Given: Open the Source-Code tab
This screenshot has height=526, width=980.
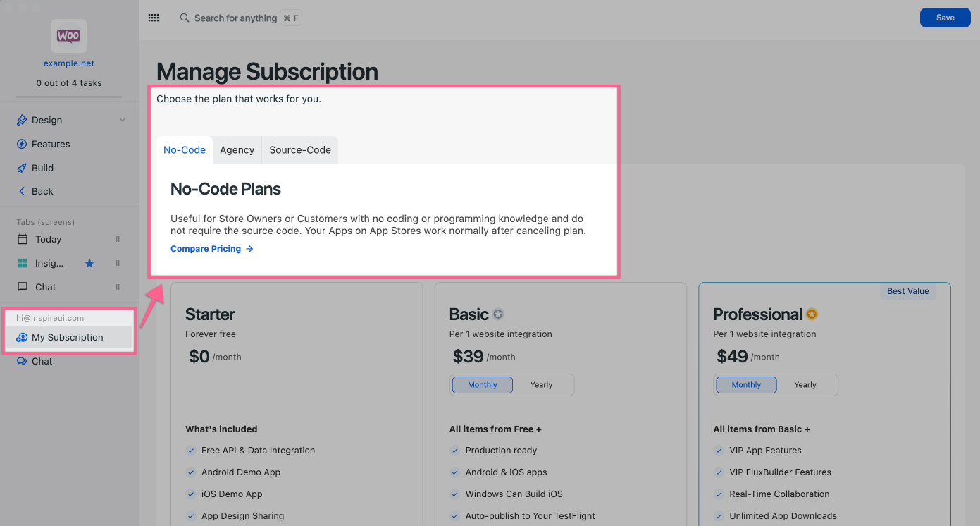Looking at the screenshot, I should 299,150.
